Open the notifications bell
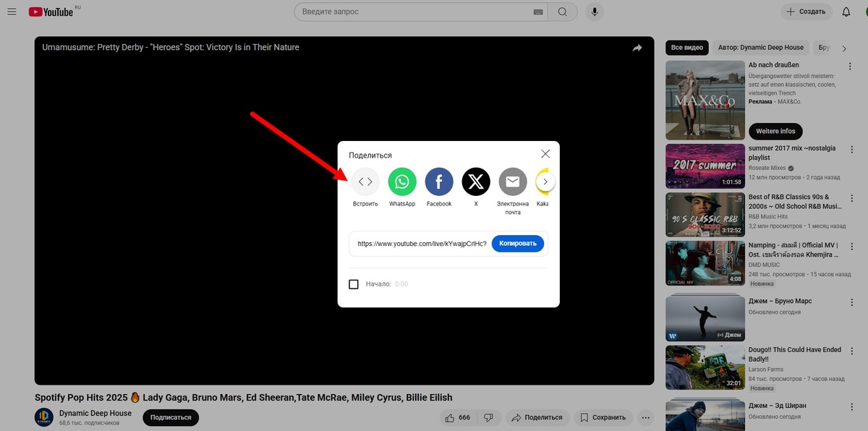 click(x=846, y=12)
